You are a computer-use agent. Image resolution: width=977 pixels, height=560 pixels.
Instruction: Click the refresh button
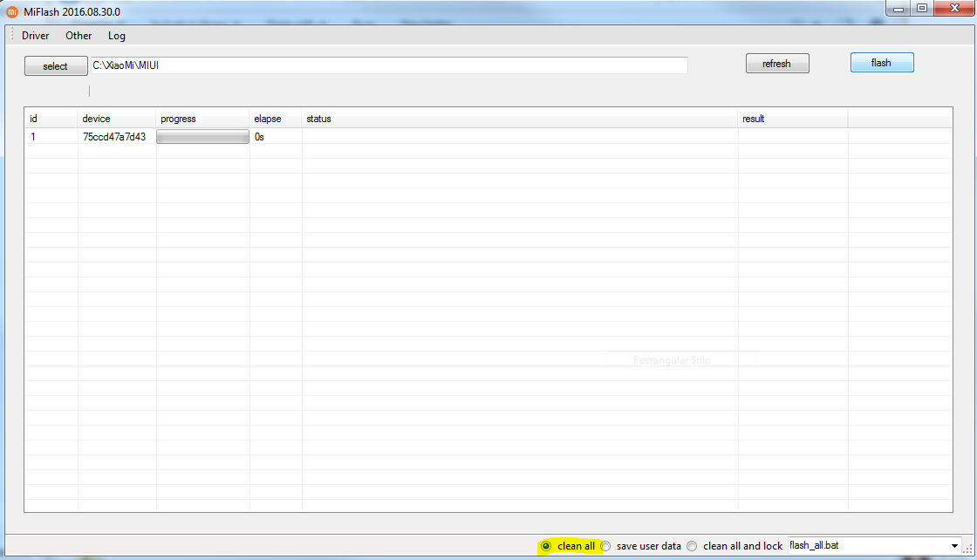[x=777, y=64]
